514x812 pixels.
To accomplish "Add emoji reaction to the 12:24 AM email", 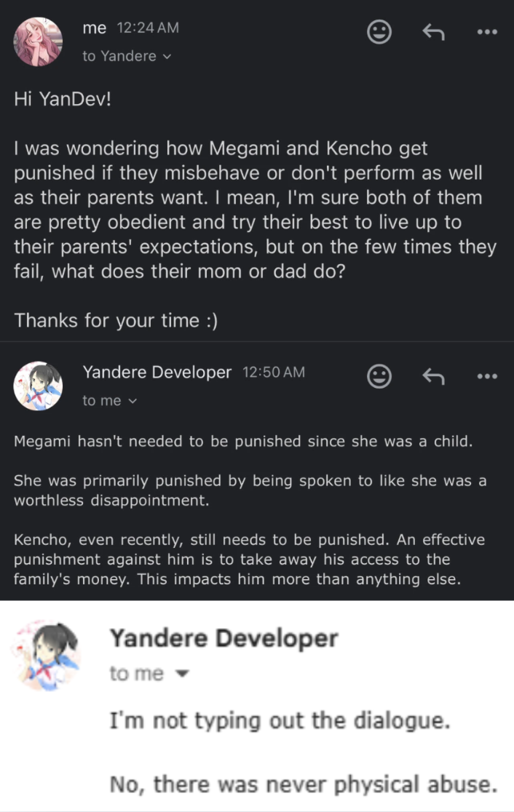I will click(x=379, y=31).
